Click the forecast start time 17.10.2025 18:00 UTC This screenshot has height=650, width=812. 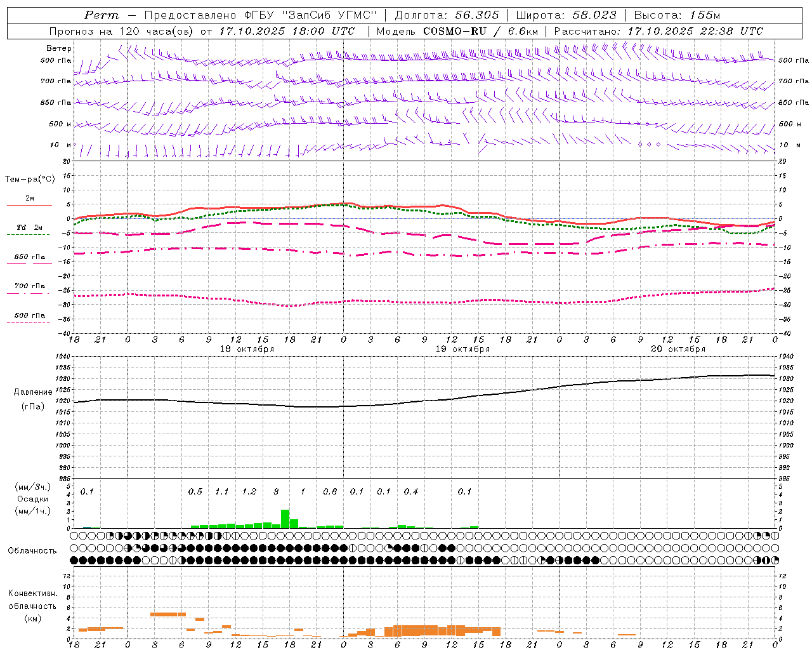click(287, 31)
